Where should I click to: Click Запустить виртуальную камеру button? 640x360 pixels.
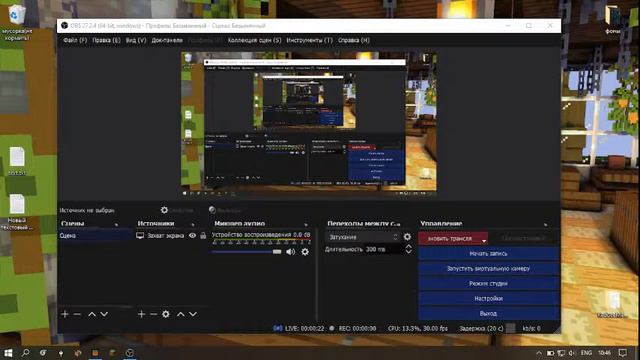[x=488, y=269]
